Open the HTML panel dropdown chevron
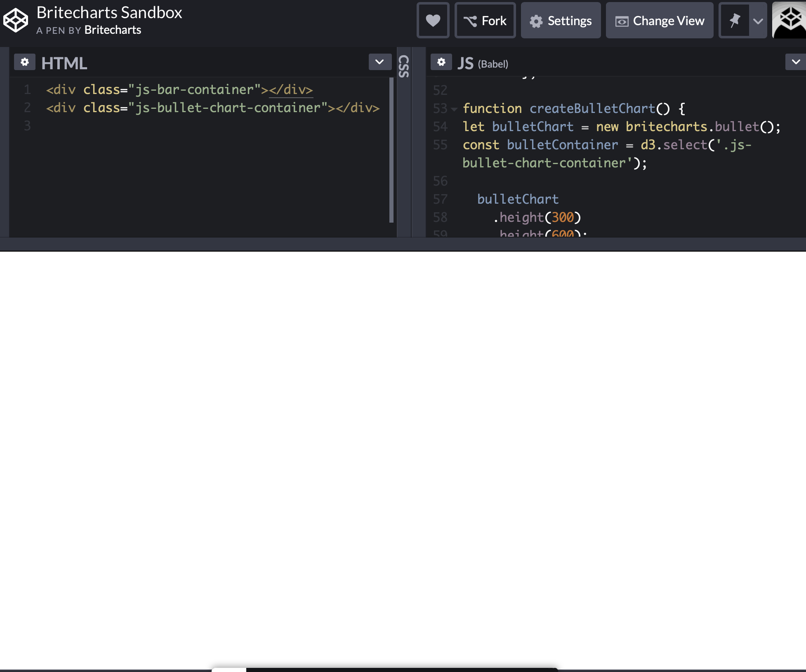The width and height of the screenshot is (806, 672). [379, 62]
